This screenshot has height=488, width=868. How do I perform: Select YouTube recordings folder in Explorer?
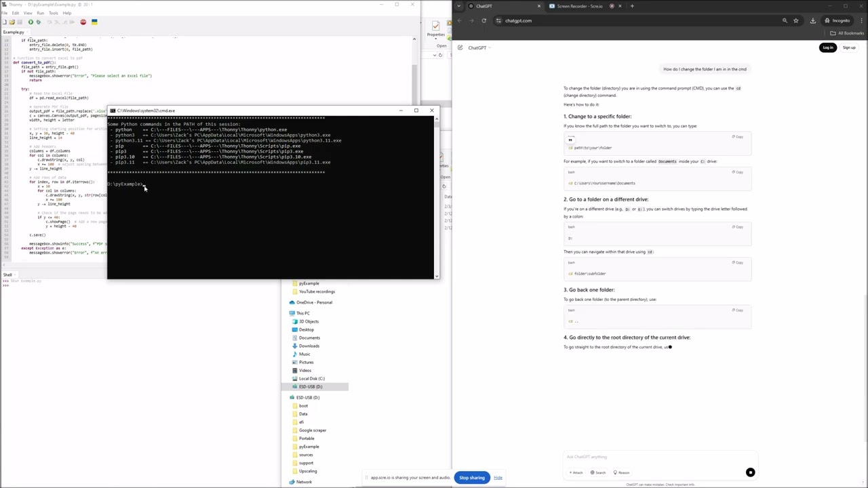(313, 291)
